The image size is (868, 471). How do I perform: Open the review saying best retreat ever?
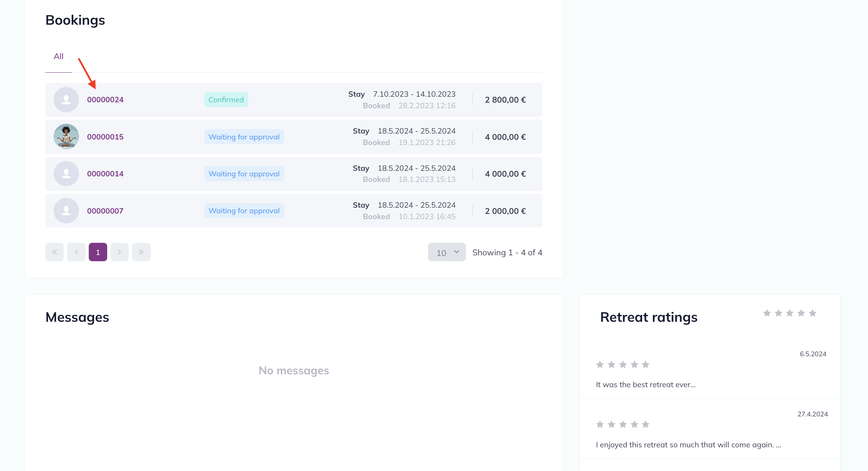click(x=645, y=385)
